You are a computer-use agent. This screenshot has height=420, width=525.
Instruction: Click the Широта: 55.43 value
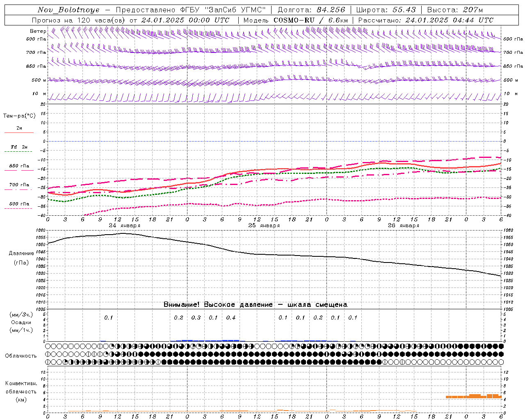386,10
